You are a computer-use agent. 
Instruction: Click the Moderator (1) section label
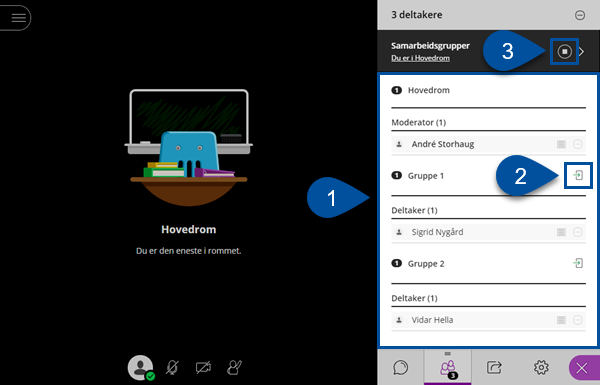(419, 122)
